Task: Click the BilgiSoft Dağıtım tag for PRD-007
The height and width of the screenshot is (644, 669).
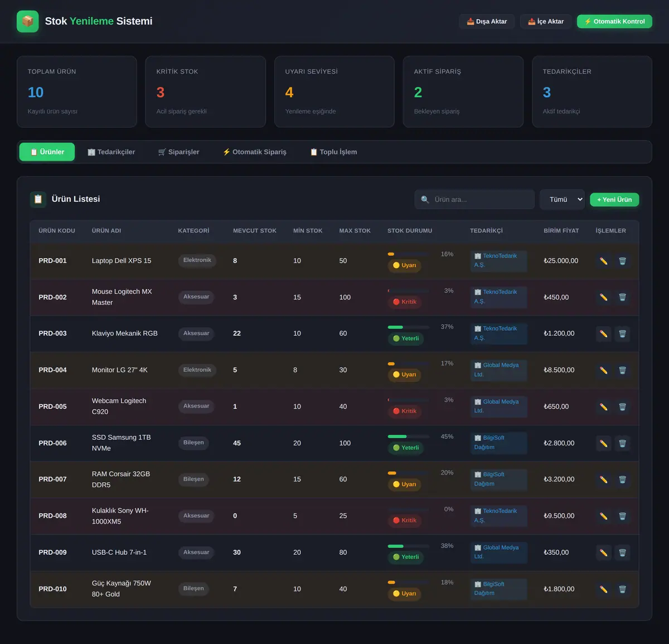Action: coord(498,479)
